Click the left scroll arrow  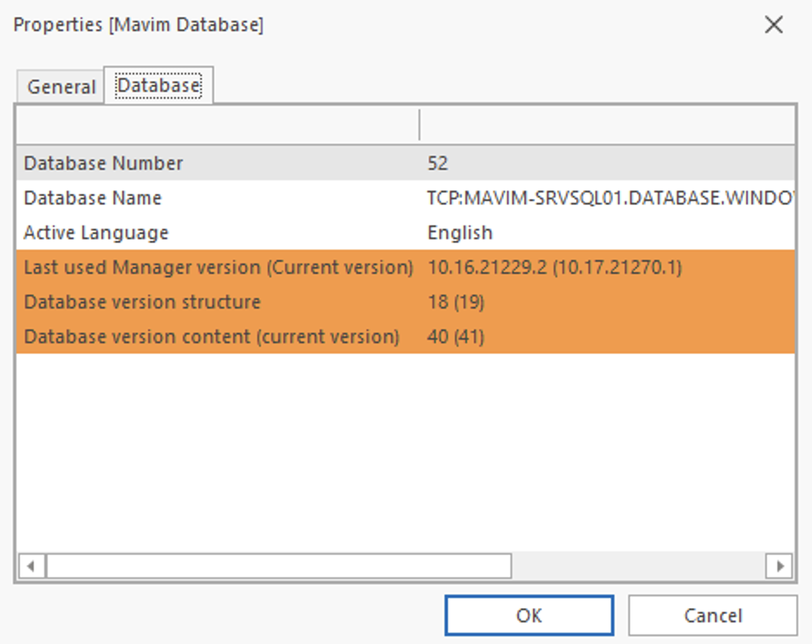(x=31, y=566)
